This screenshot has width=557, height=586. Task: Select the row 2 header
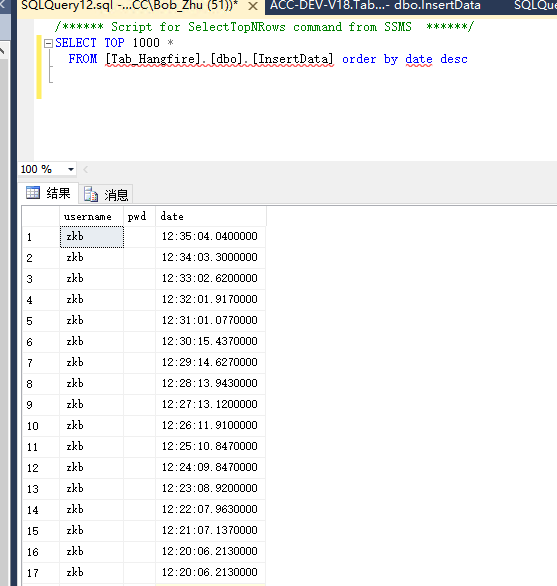tap(41, 257)
